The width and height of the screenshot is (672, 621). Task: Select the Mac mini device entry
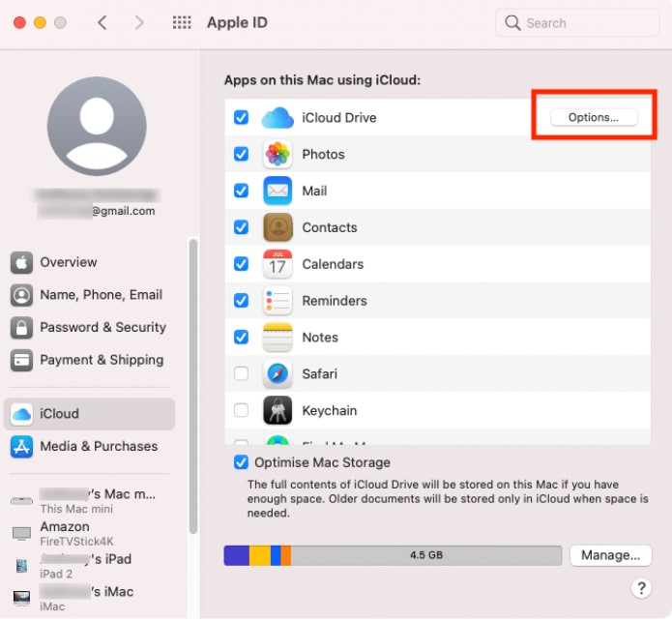pos(89,501)
